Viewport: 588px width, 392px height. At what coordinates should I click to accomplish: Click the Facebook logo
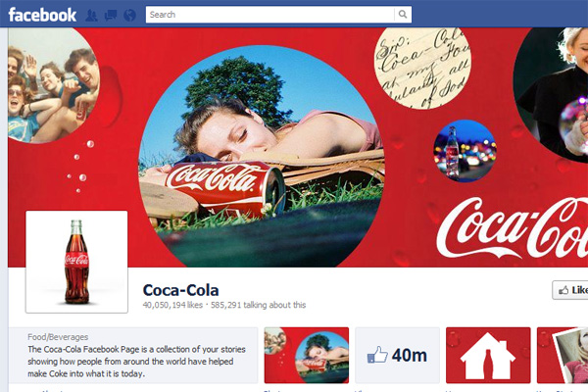point(42,15)
